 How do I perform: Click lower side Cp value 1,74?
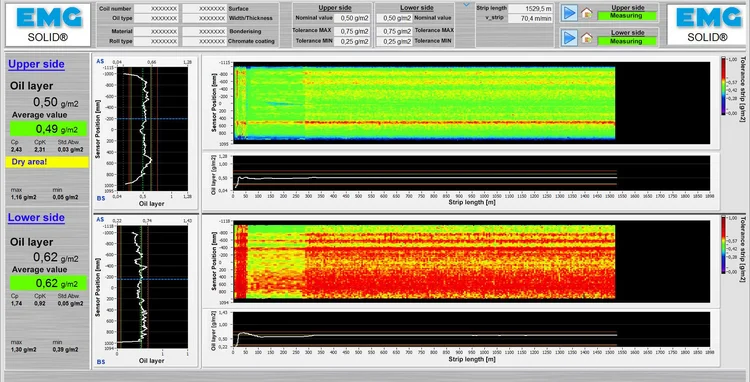point(16,303)
